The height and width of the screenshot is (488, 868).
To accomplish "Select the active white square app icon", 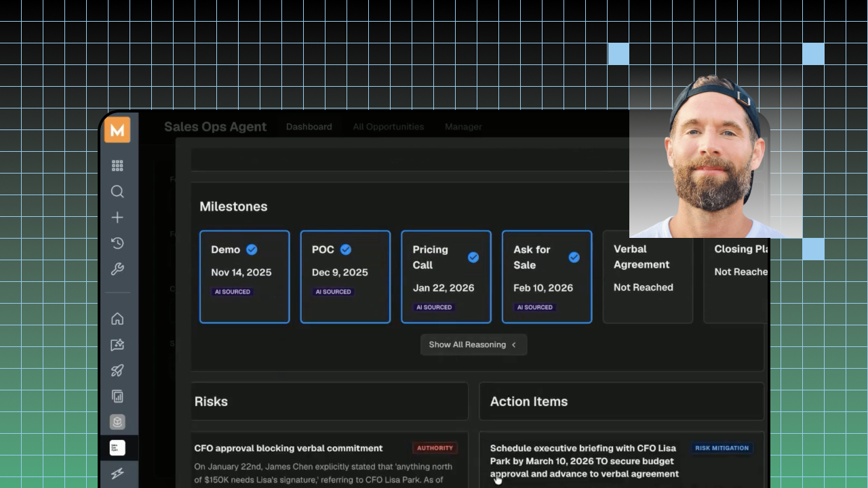I will click(x=117, y=447).
